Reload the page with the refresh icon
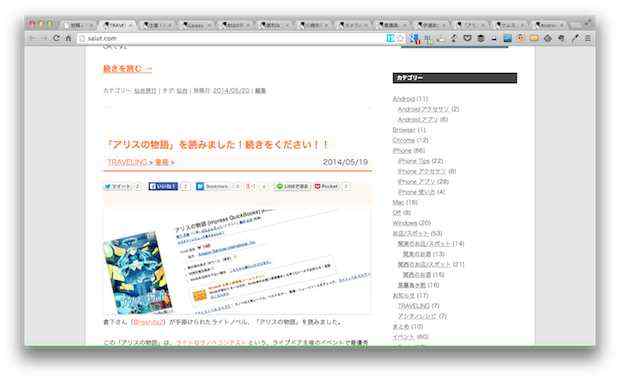 pos(57,38)
